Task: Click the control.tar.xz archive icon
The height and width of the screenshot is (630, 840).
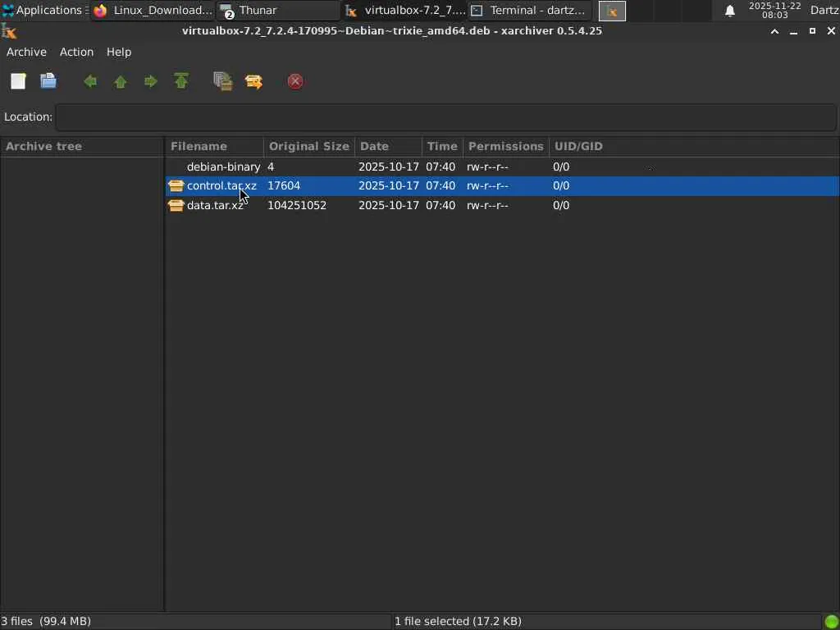Action: tap(176, 186)
